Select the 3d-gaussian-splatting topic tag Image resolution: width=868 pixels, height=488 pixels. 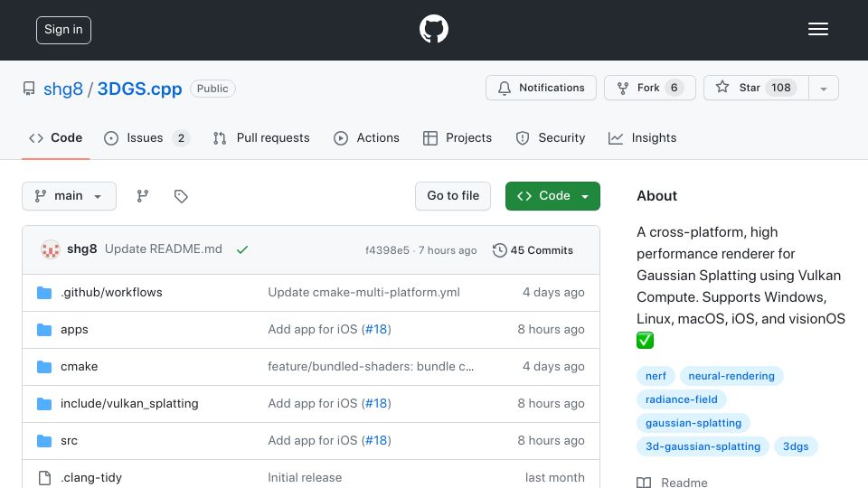pyautogui.click(x=703, y=446)
